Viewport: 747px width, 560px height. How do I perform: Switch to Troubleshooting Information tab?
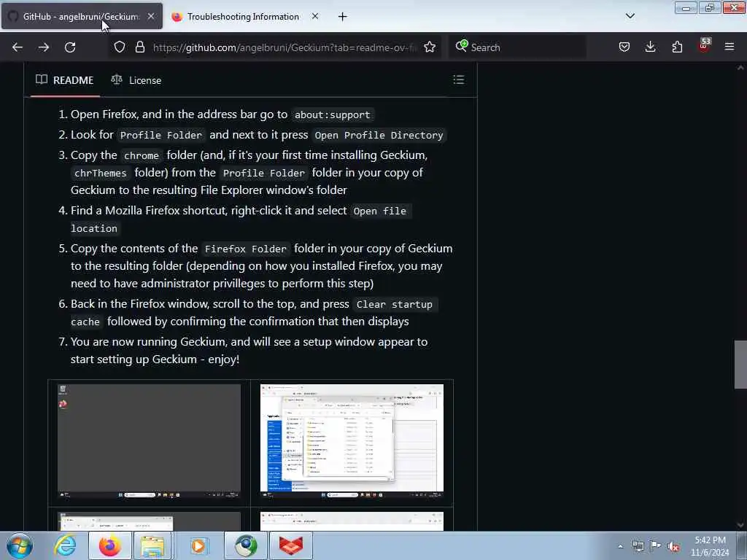pyautogui.click(x=243, y=17)
